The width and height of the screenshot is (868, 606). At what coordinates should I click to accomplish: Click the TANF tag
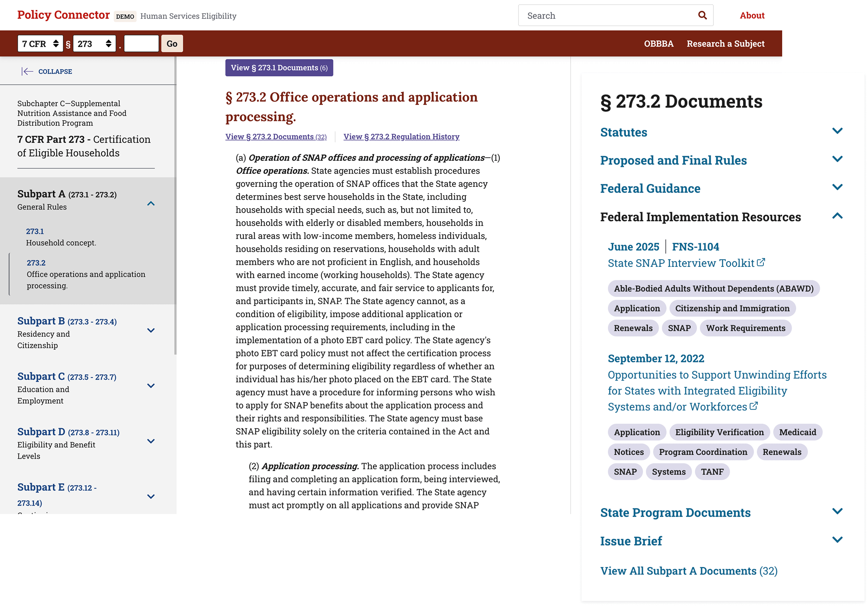click(x=712, y=471)
